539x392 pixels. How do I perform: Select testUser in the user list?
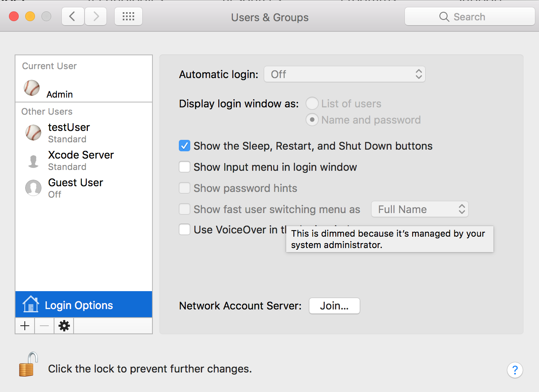pyautogui.click(x=68, y=133)
